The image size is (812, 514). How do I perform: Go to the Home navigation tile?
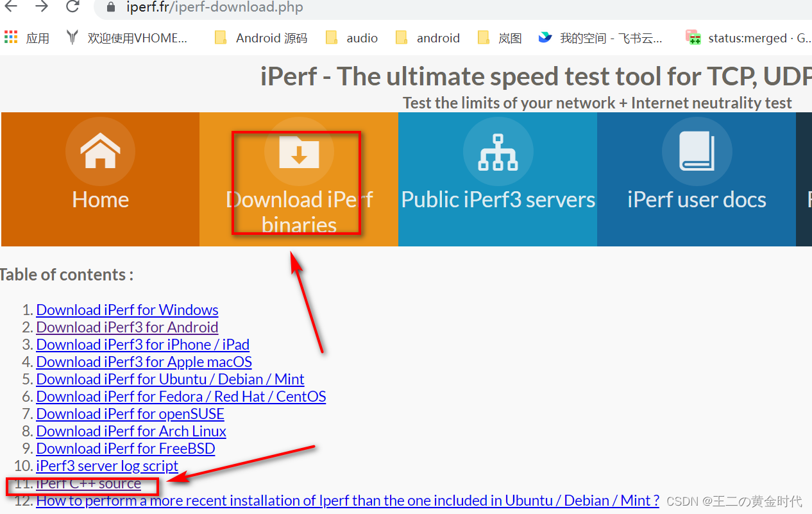coord(100,179)
